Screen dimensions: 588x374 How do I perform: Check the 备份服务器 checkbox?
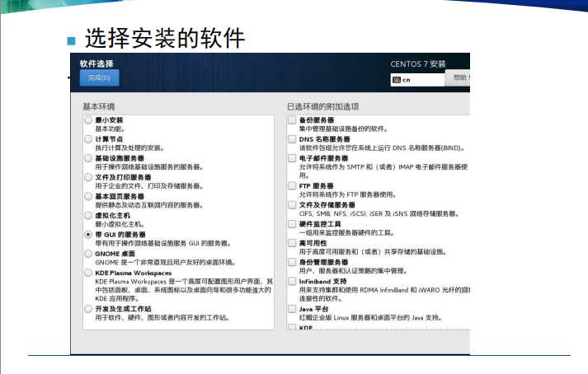tap(292, 120)
